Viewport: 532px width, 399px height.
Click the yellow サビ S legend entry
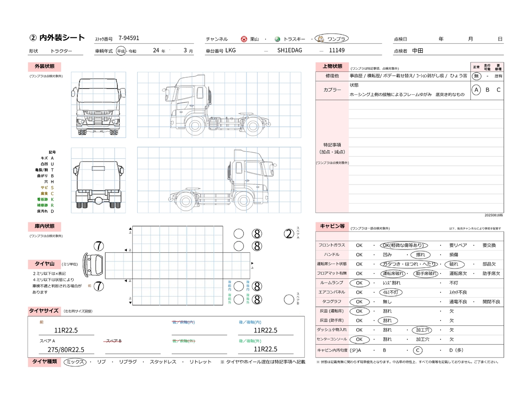point(47,188)
